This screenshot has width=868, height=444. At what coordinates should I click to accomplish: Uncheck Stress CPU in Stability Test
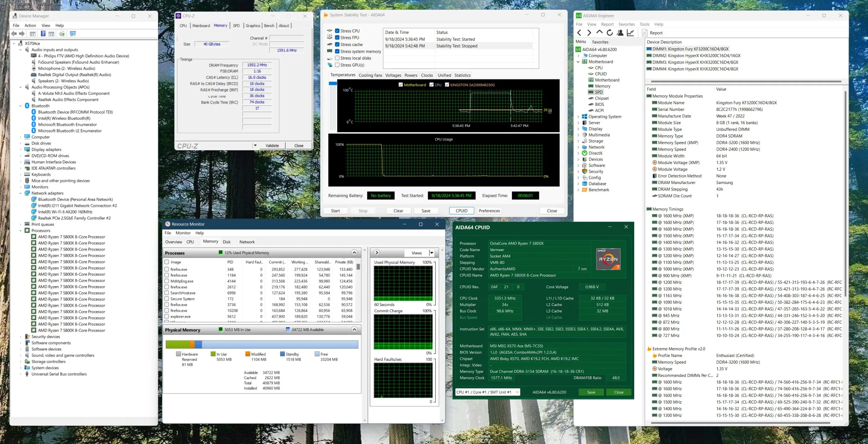click(337, 31)
